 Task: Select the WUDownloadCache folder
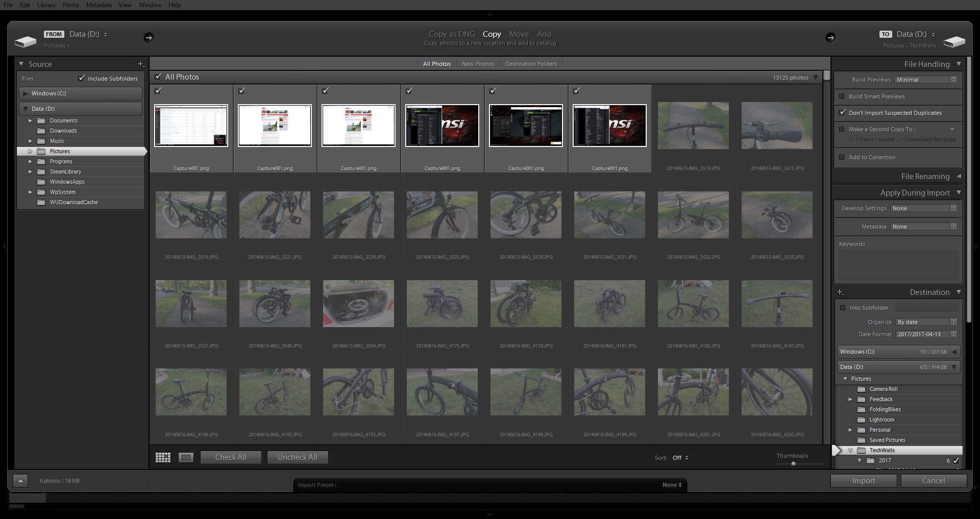click(73, 202)
